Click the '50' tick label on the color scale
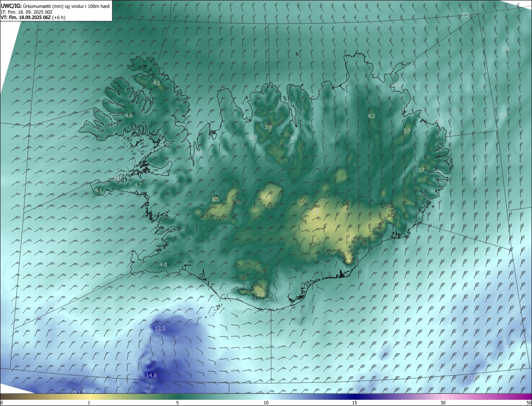The height and width of the screenshot is (406, 532). pos(529,403)
